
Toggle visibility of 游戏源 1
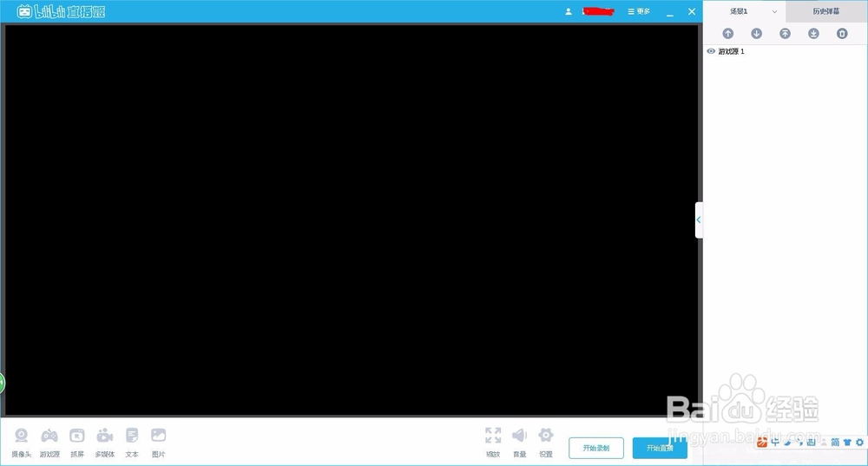click(x=711, y=51)
